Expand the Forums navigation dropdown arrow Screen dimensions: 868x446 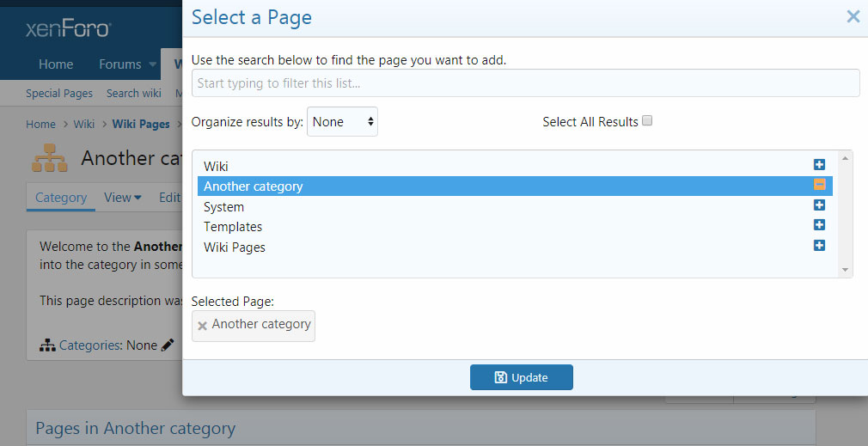pyautogui.click(x=153, y=64)
